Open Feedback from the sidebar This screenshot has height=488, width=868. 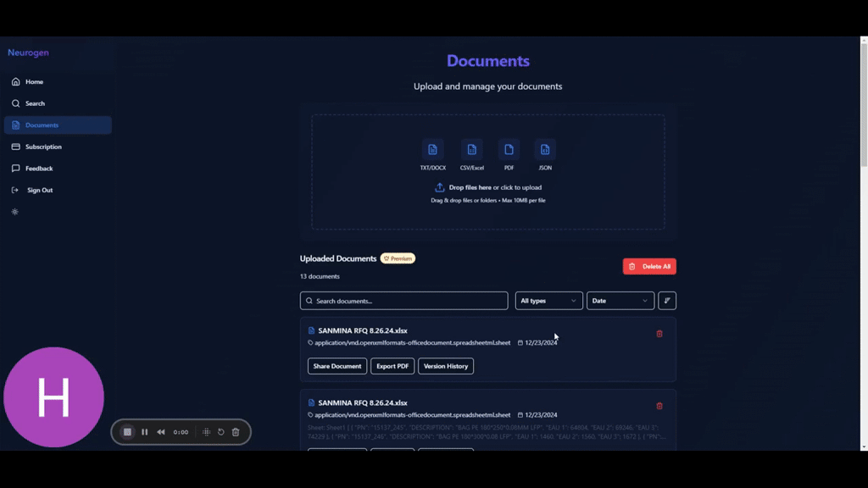pyautogui.click(x=39, y=169)
